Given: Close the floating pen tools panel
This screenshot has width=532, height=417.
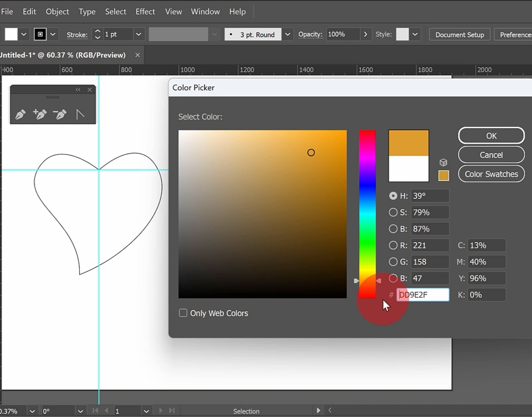Looking at the screenshot, I should (x=90, y=90).
